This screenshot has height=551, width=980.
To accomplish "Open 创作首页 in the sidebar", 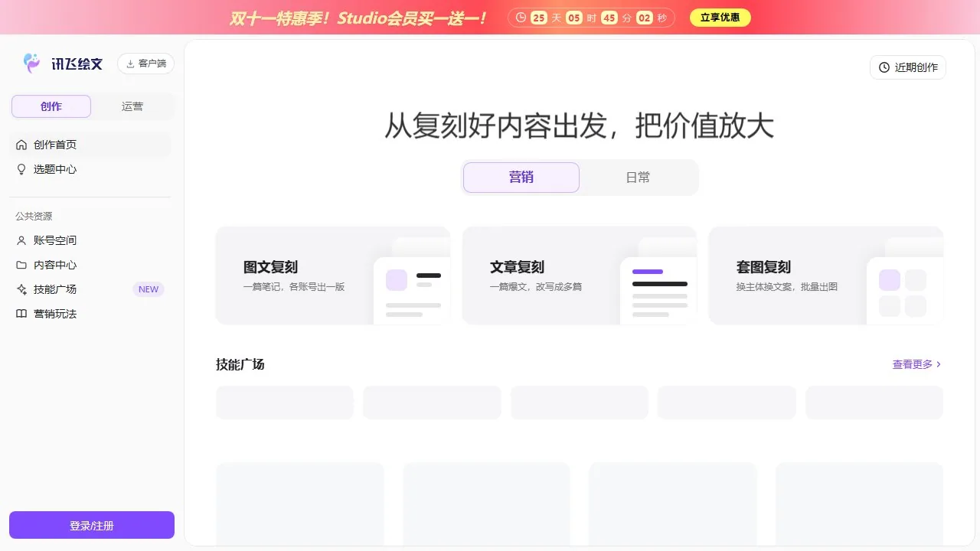I will (x=90, y=145).
